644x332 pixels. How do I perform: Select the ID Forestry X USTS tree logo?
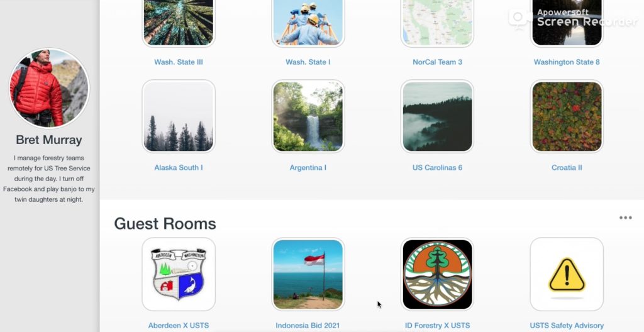(438, 274)
